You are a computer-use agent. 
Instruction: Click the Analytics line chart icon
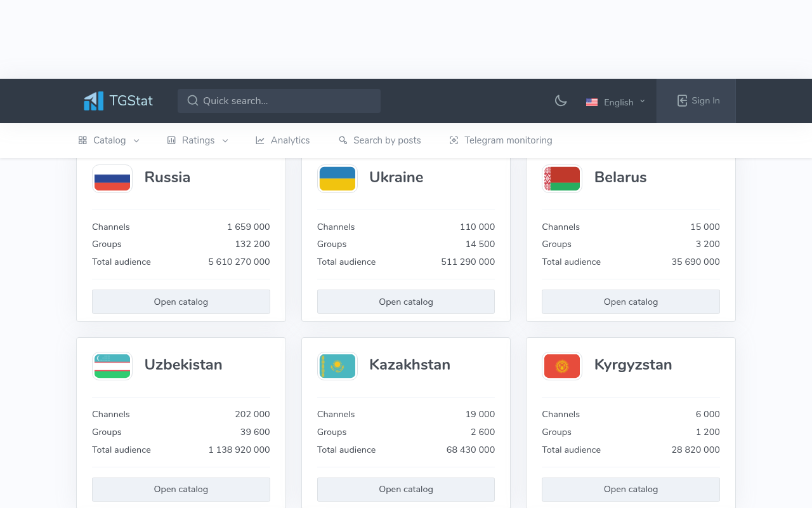tap(260, 140)
